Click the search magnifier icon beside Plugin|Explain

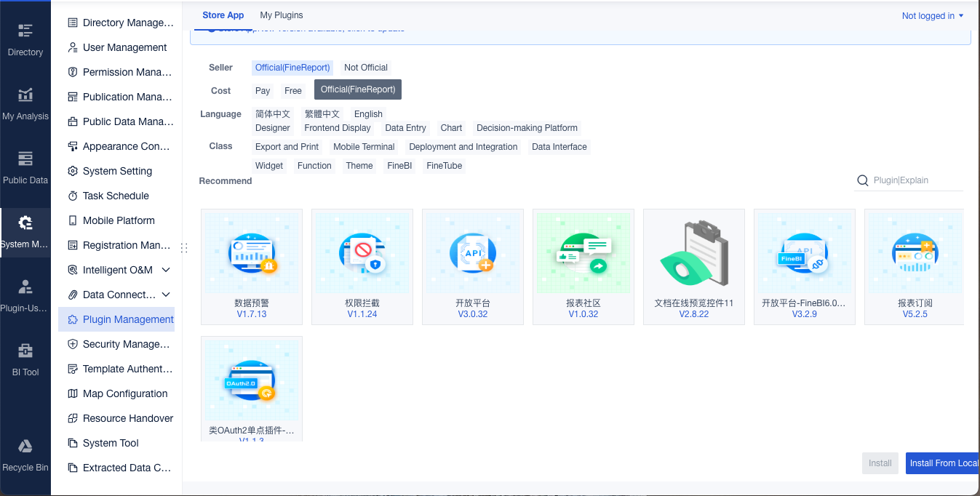[x=863, y=180]
